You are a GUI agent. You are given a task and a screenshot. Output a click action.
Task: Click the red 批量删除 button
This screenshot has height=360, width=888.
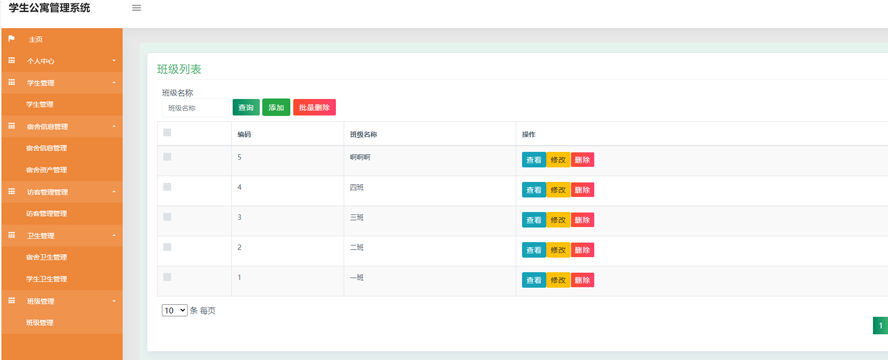point(314,108)
